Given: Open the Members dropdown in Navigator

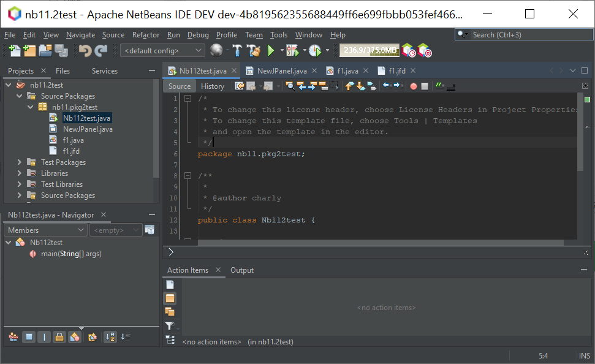Looking at the screenshot, I should (45, 230).
